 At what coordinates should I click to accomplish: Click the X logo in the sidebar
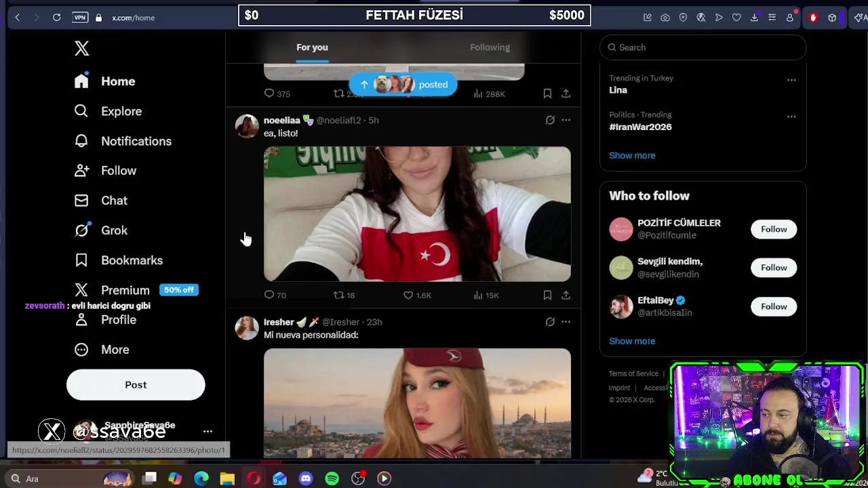(81, 48)
